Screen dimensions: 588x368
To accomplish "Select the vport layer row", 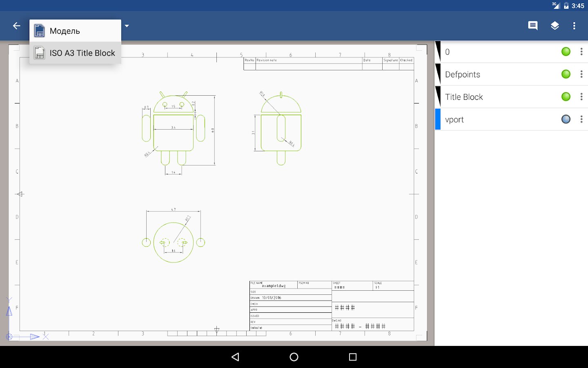I will coord(511,119).
